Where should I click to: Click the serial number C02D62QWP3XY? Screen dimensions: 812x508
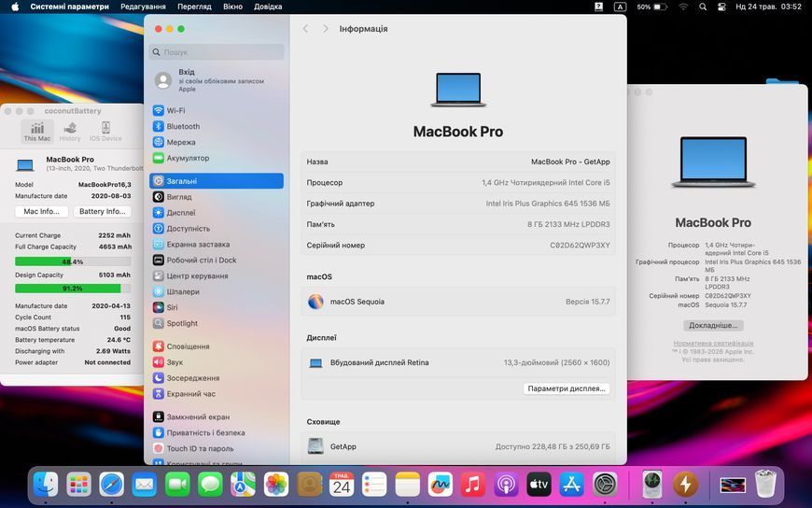pyautogui.click(x=580, y=246)
